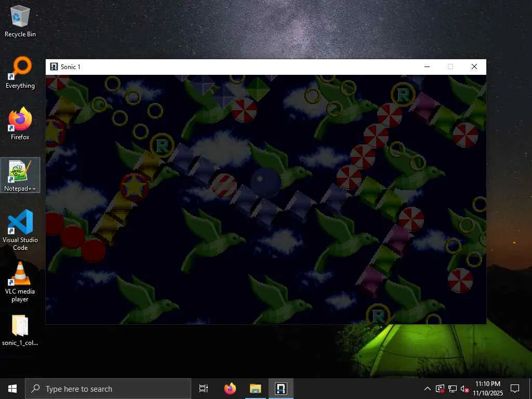Launch VLC media player from the desktop
The height and width of the screenshot is (399, 532).
point(20,282)
